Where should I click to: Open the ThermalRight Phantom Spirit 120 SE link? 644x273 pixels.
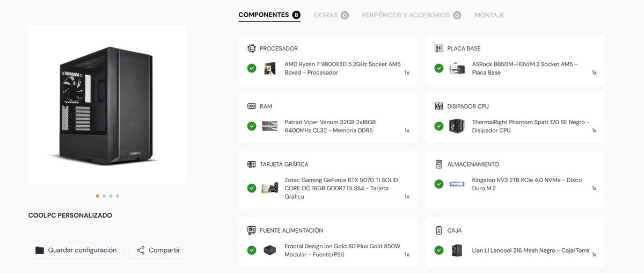531,126
